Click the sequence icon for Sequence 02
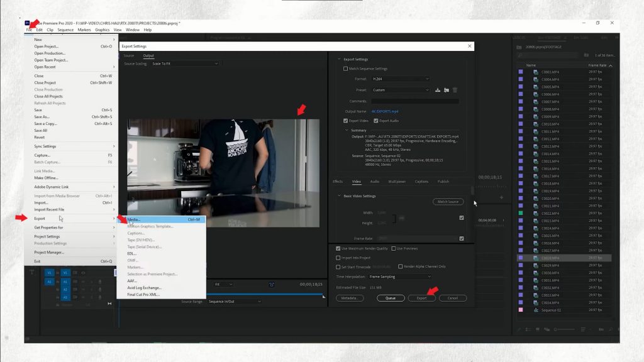This screenshot has height=362, width=644. tap(536, 310)
